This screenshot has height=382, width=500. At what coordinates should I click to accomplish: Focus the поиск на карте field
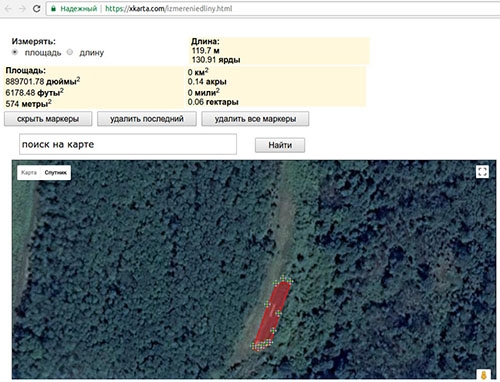pyautogui.click(x=128, y=144)
